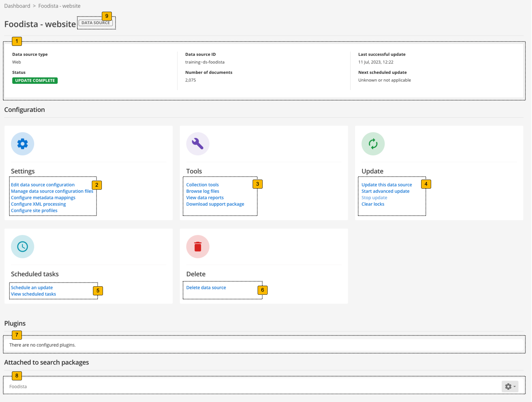Start an advanced update
The image size is (532, 402).
[x=385, y=191]
